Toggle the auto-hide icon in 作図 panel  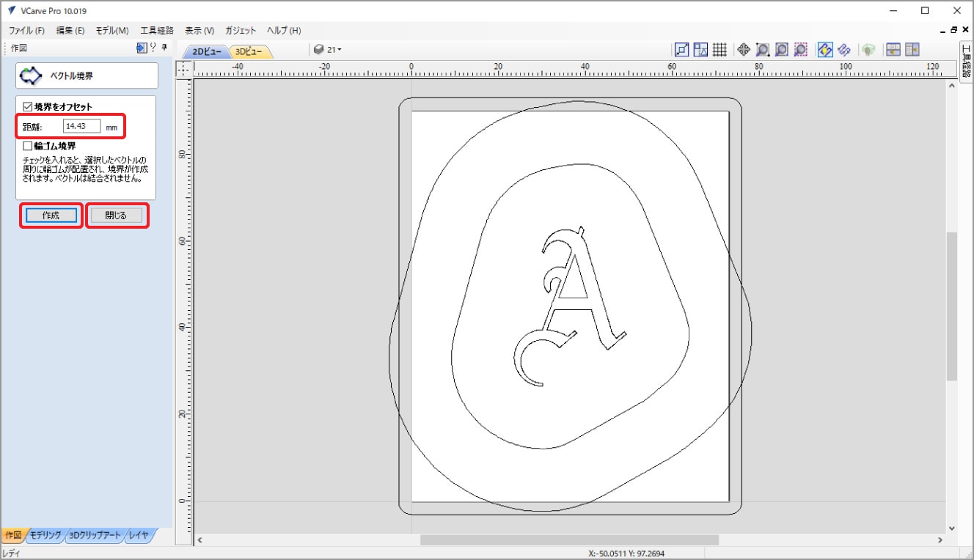(x=142, y=48)
